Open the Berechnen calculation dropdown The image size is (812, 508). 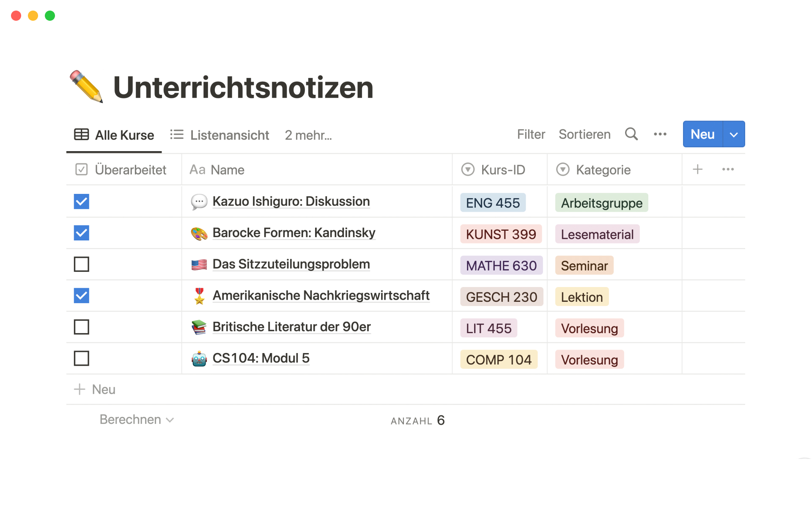click(x=137, y=420)
